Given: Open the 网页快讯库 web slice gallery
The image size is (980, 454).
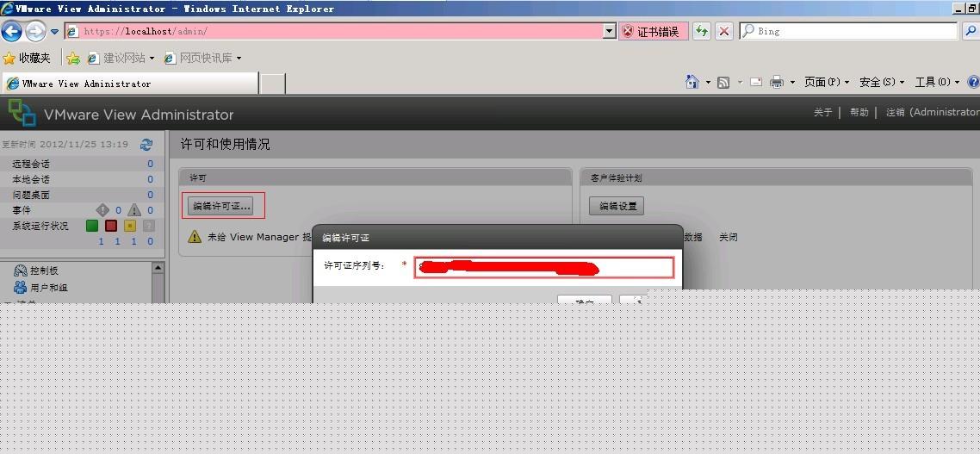Looking at the screenshot, I should coord(202,59).
